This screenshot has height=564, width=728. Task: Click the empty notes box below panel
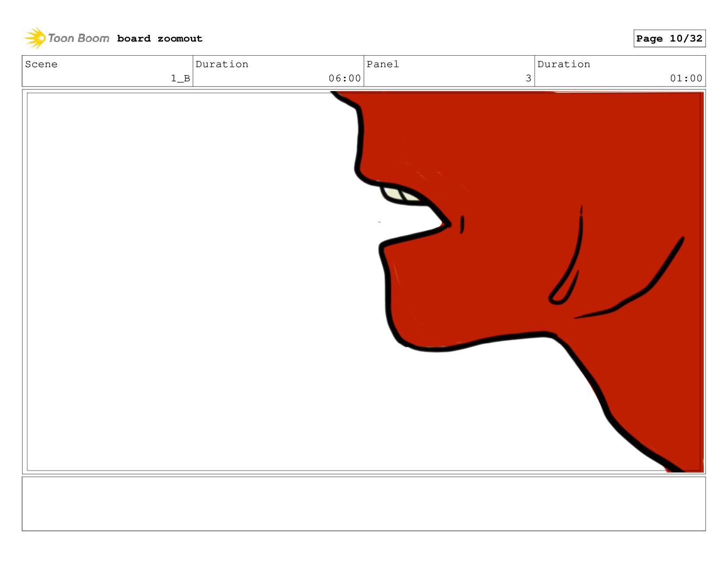364,504
